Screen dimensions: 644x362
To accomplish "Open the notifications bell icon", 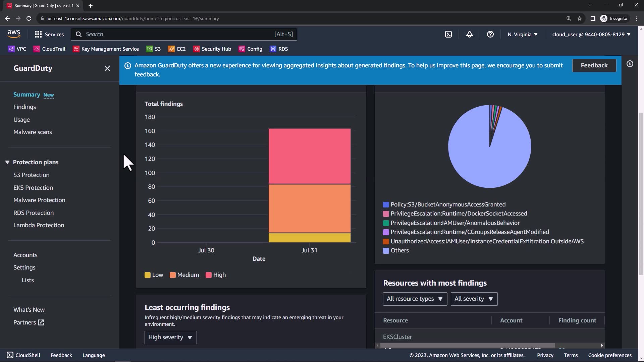I will 469,34.
